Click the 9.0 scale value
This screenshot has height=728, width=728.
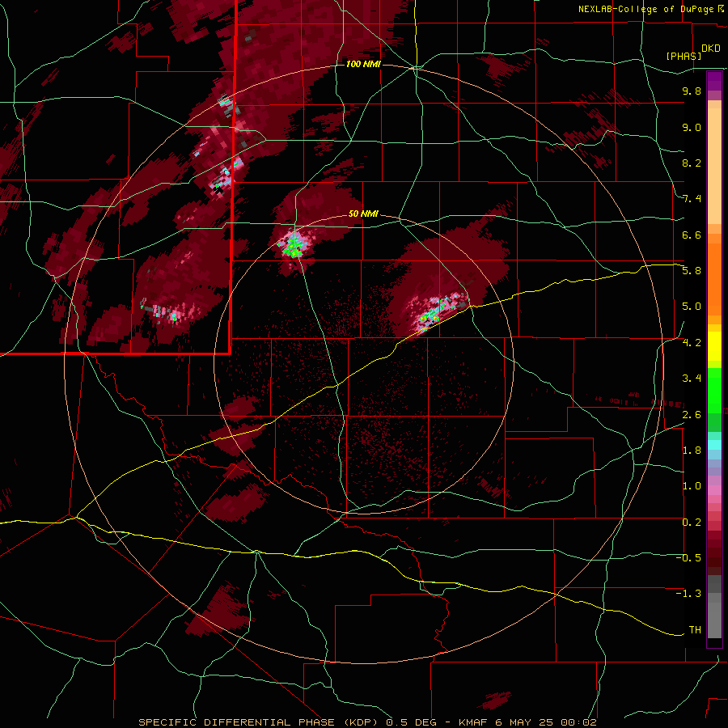(692, 127)
